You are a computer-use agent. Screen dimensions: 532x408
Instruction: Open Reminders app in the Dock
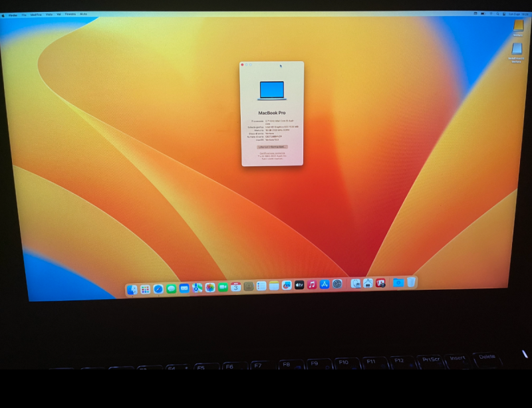point(261,286)
